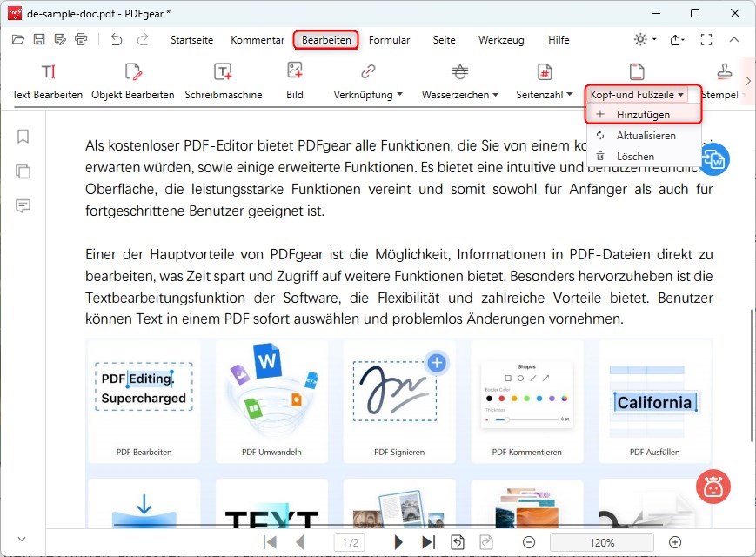Viewport: 756px width, 557px height.
Task: Choose Aktualisieren from the menu
Action: pyautogui.click(x=643, y=136)
